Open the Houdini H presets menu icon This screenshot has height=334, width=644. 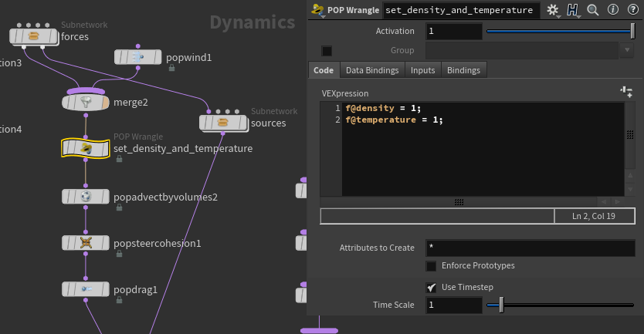[572, 10]
